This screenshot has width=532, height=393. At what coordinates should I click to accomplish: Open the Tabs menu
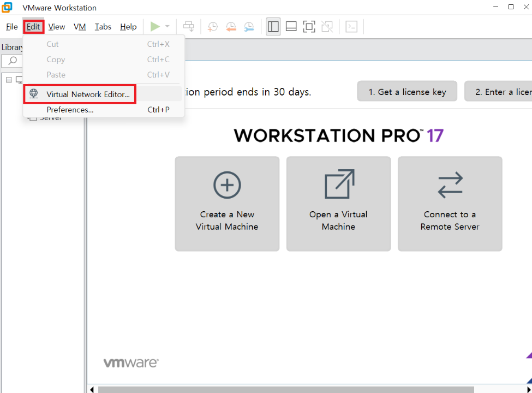(x=103, y=26)
